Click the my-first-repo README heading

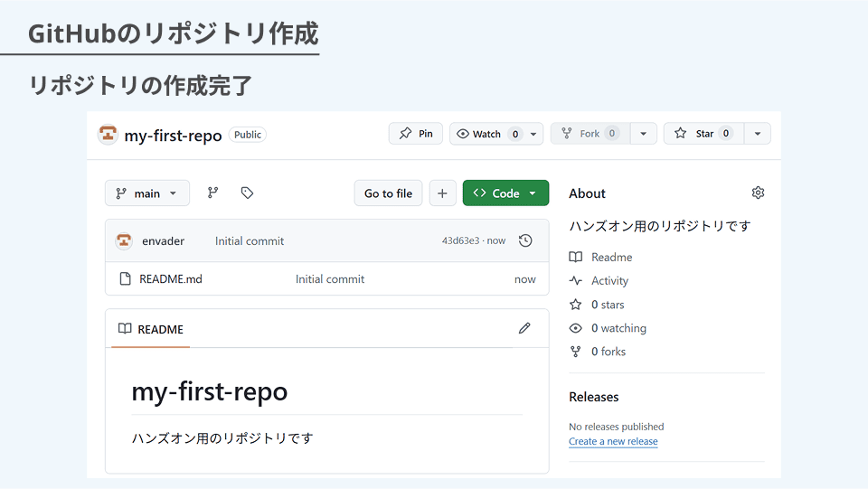(209, 391)
